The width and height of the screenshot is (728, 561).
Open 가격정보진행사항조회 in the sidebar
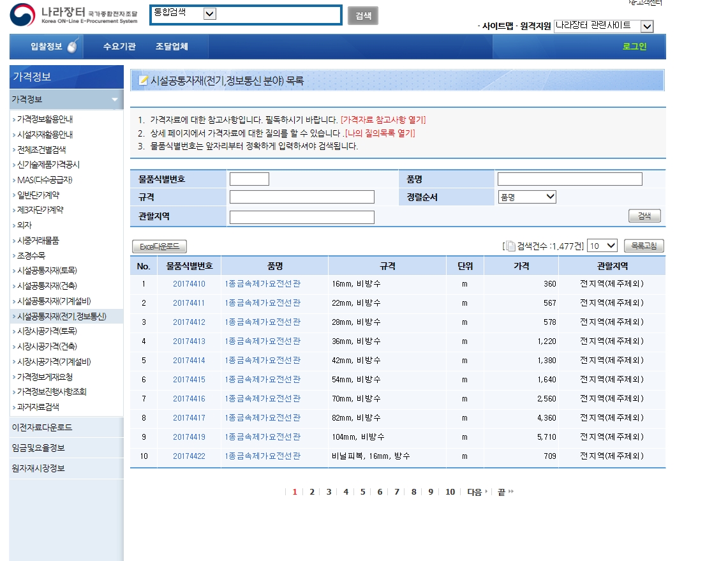(52, 391)
